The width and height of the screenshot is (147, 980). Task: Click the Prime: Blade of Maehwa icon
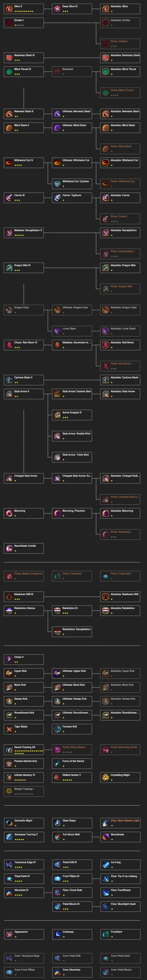click(9, 576)
